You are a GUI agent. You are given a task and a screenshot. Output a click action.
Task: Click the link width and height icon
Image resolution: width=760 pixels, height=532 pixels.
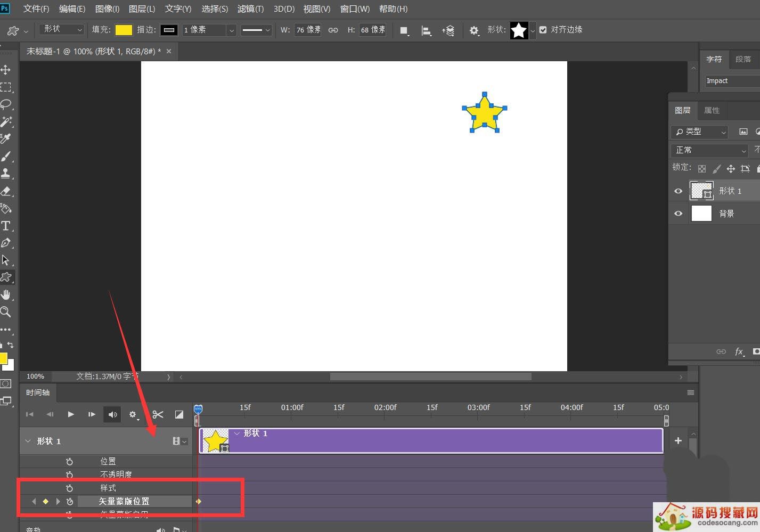pyautogui.click(x=333, y=30)
